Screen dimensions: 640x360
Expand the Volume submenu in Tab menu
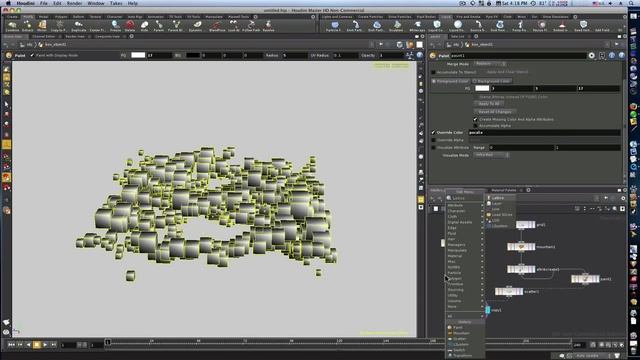464,301
